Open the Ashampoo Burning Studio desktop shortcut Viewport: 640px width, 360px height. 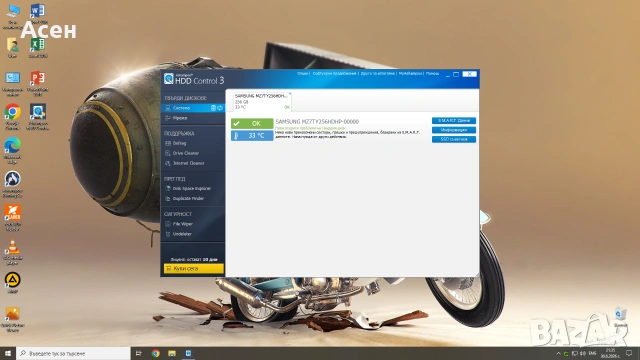click(x=12, y=184)
